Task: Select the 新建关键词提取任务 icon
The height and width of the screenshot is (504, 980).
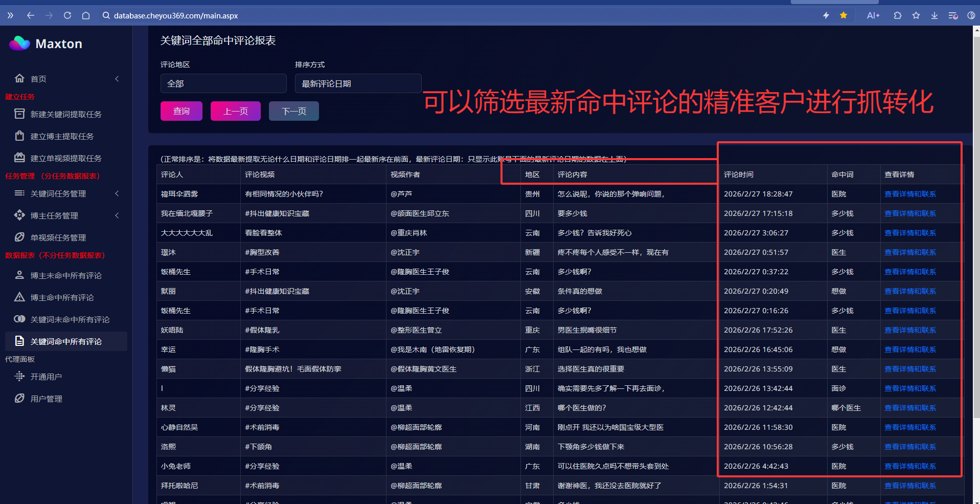Action: [x=19, y=114]
